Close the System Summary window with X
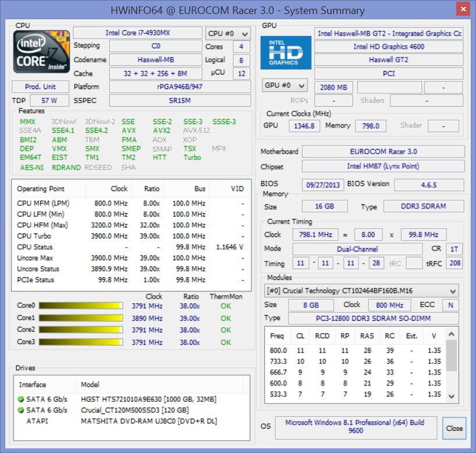476x453 pixels. pyautogui.click(x=463, y=9)
